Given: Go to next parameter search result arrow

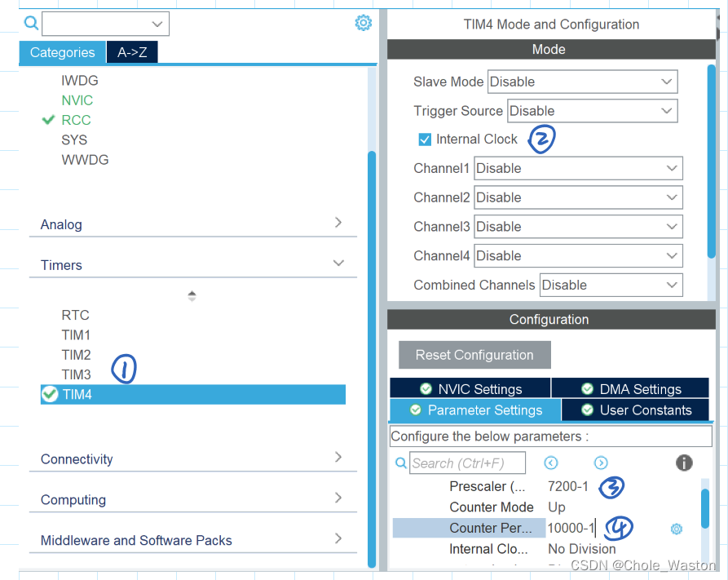Looking at the screenshot, I should click(601, 463).
